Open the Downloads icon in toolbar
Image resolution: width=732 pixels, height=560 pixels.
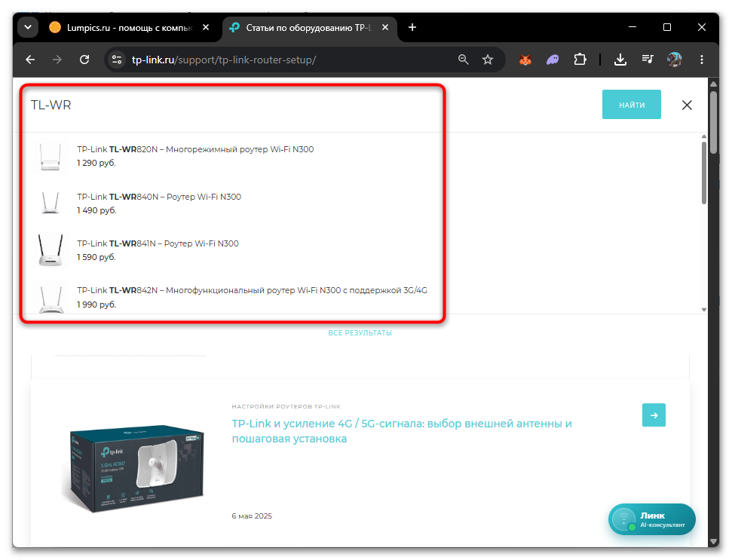tap(620, 60)
